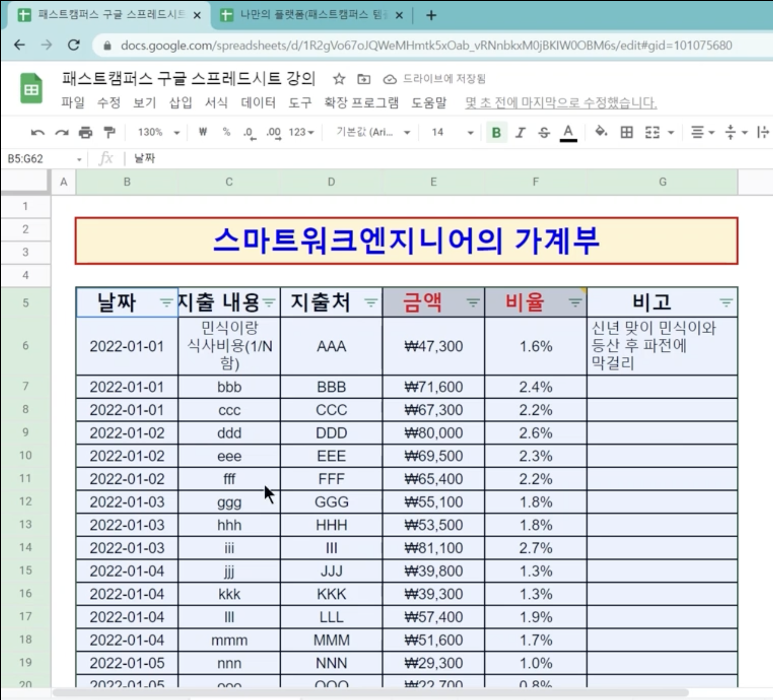773x700 pixels.
Task: Open the 도움말 menu
Action: point(428,103)
